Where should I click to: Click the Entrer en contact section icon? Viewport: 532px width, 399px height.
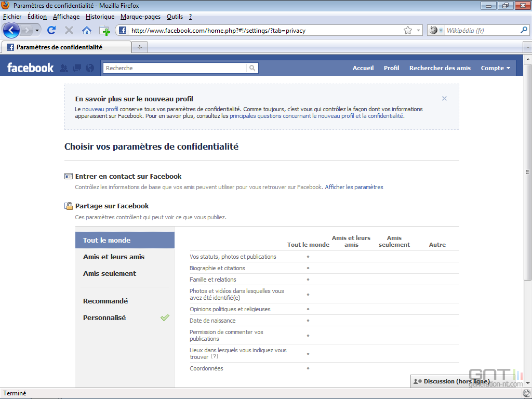click(x=69, y=176)
